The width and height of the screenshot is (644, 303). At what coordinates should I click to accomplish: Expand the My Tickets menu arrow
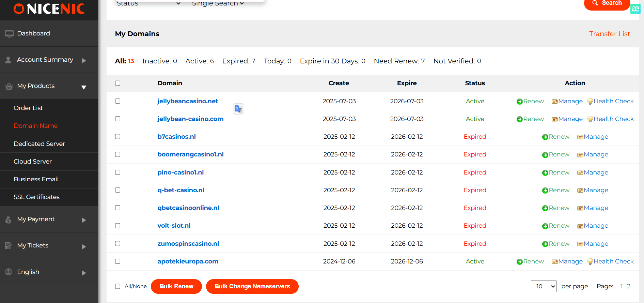84,246
